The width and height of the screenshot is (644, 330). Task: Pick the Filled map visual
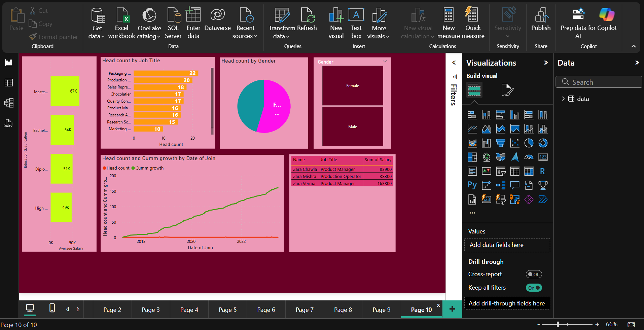(x=500, y=157)
